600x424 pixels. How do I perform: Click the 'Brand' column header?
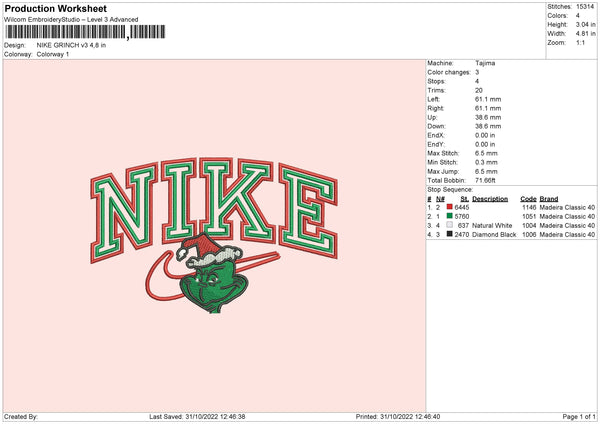click(x=549, y=199)
